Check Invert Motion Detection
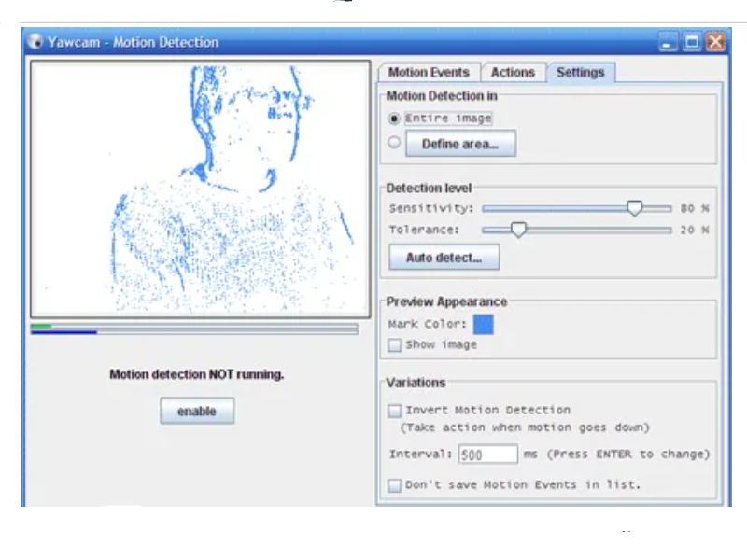The height and width of the screenshot is (560, 747). [396, 411]
